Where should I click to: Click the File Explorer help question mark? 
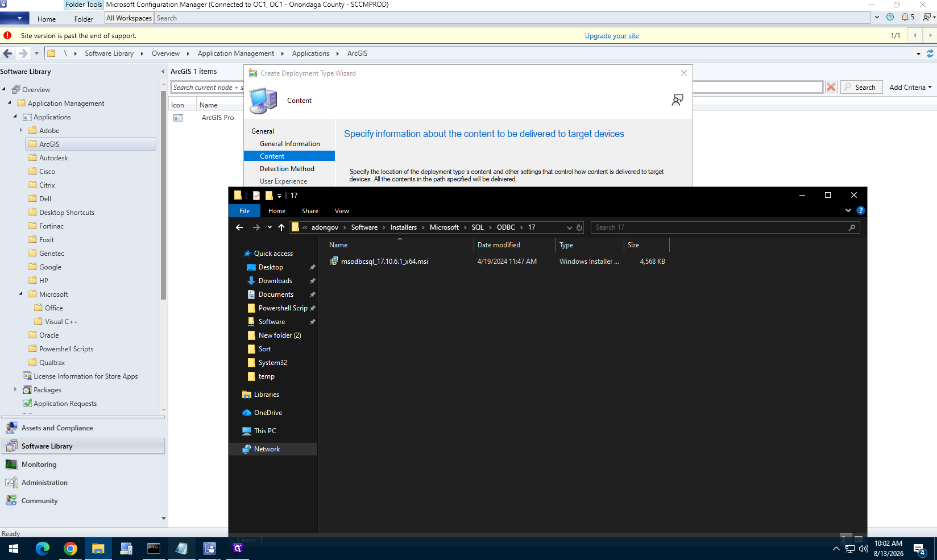[x=861, y=210]
